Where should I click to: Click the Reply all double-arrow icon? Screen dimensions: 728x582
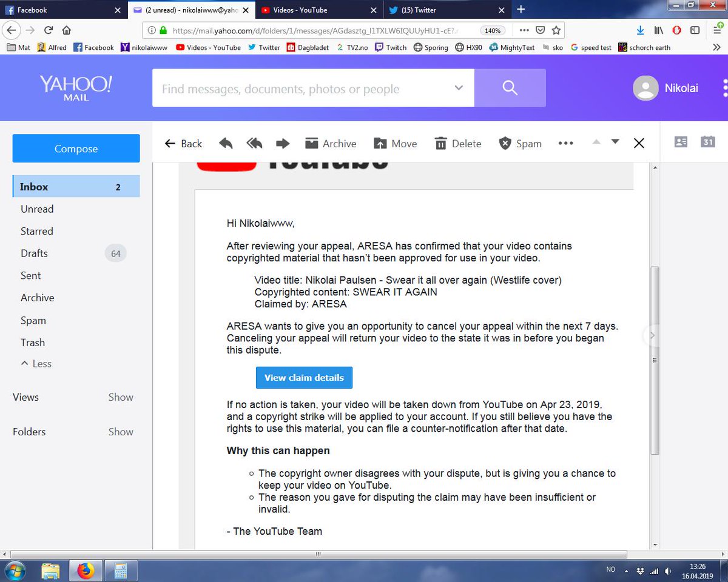254,143
